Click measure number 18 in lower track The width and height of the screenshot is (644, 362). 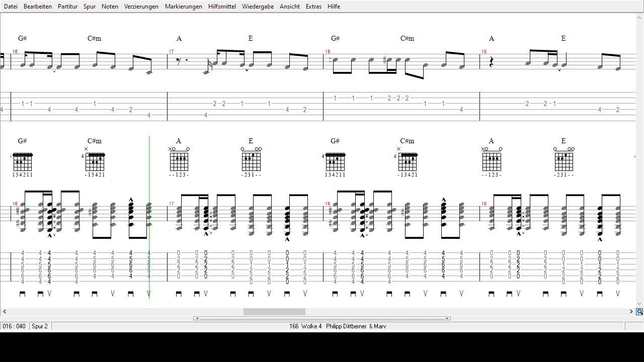[328, 204]
